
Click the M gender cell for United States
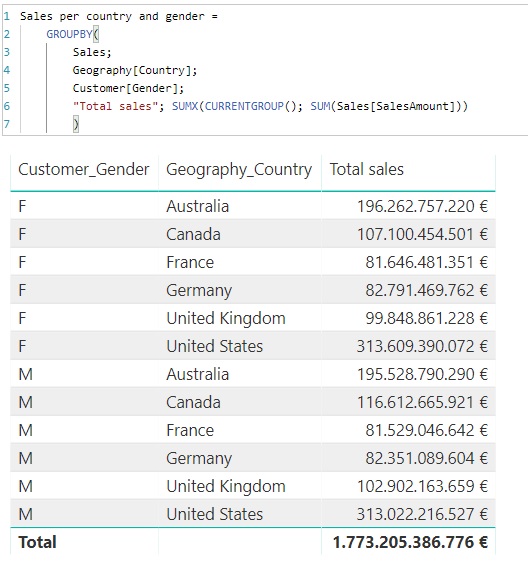coord(26,514)
